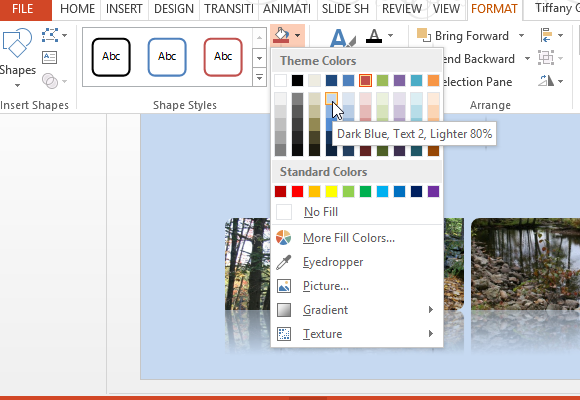Image resolution: width=580 pixels, height=400 pixels.
Task: Click the Texture icon
Action: click(x=284, y=334)
